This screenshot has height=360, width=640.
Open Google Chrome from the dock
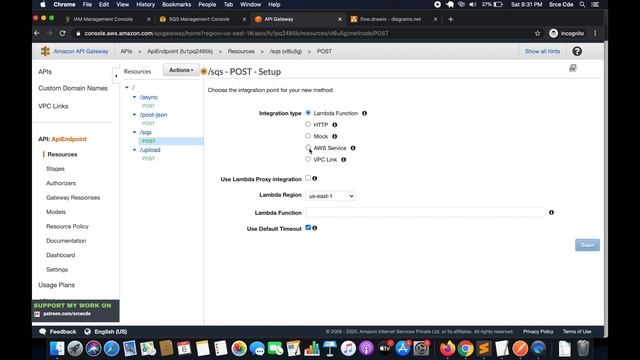click(466, 349)
